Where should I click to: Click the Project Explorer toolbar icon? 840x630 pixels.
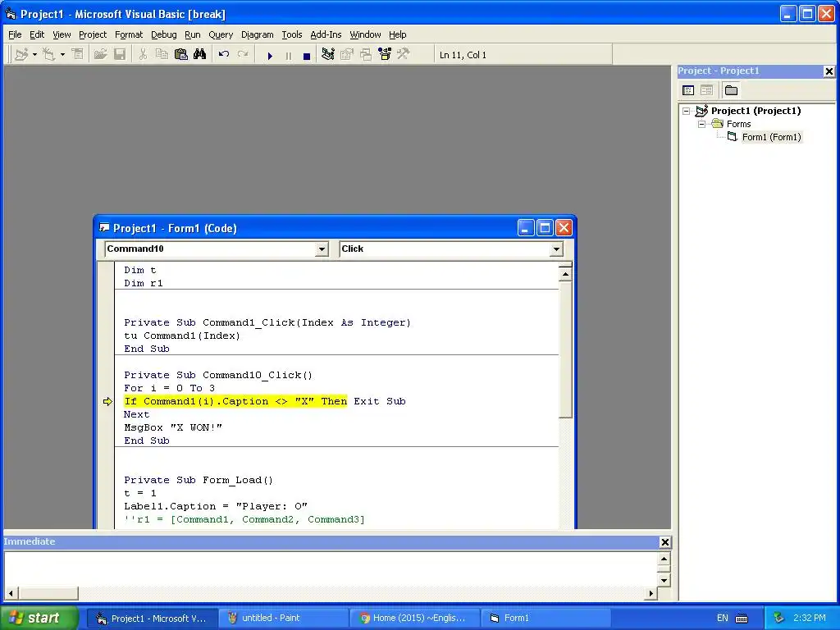(x=328, y=55)
